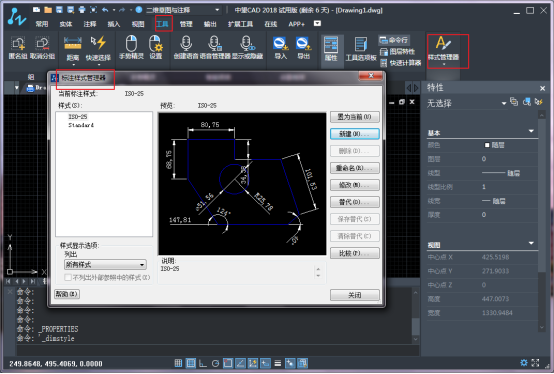
Task: Switch to the 工具 ribbon tab
Action: click(163, 24)
